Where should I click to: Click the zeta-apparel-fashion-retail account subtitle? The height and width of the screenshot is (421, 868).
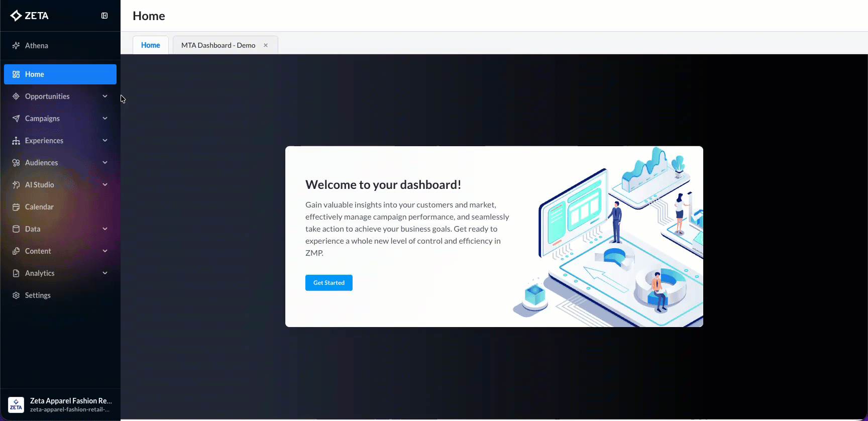tap(69, 409)
